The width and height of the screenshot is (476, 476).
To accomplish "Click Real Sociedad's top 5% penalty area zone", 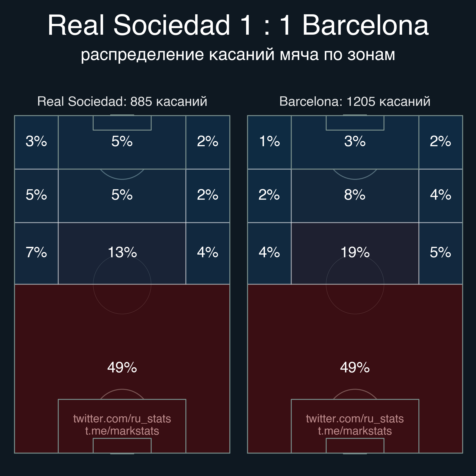I will click(x=122, y=142).
